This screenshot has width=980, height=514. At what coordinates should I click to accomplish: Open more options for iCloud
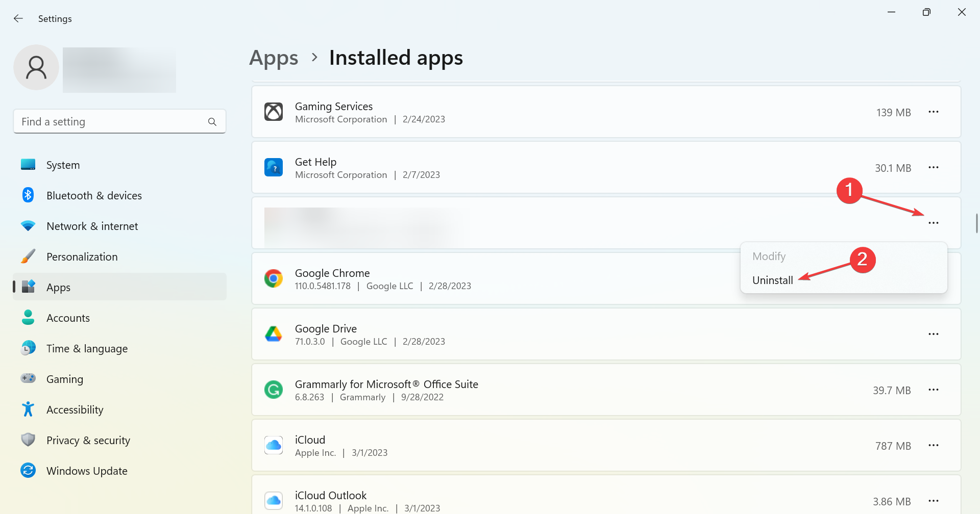point(934,446)
